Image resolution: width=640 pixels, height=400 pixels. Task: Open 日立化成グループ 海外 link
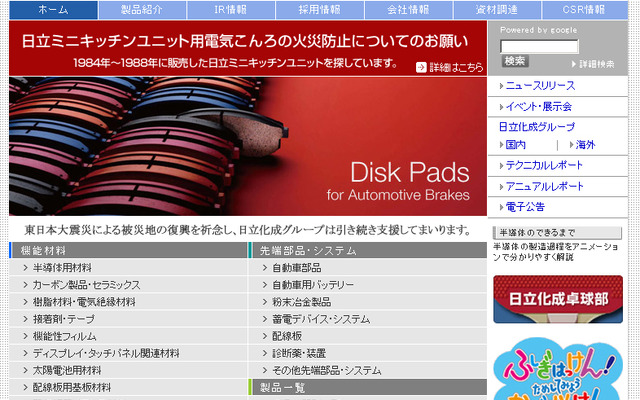[x=585, y=145]
